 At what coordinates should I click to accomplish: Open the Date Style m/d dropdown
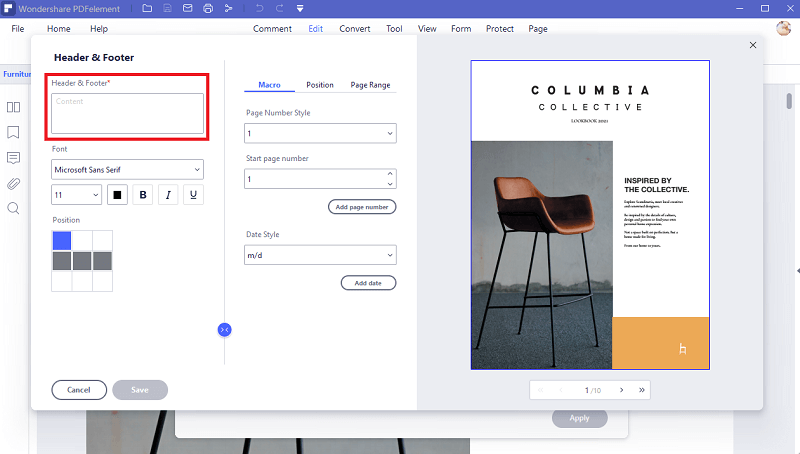(320, 255)
